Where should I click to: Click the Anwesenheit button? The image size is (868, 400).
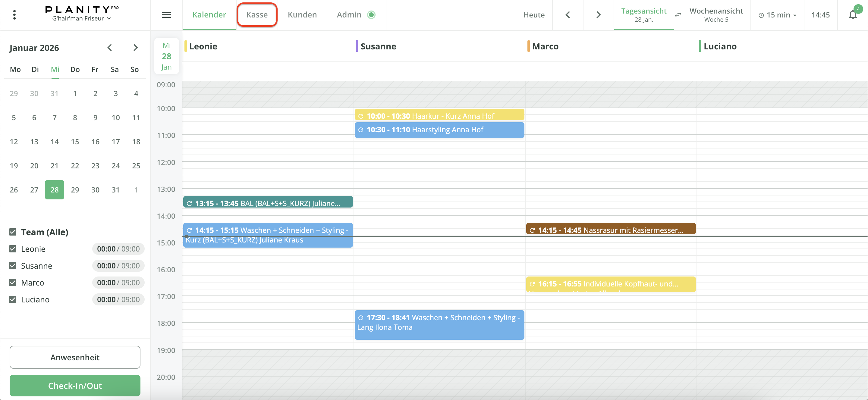coord(75,357)
